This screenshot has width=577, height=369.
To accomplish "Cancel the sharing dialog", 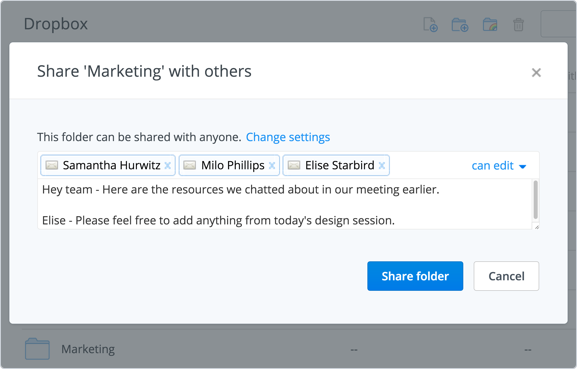I will (x=506, y=276).
